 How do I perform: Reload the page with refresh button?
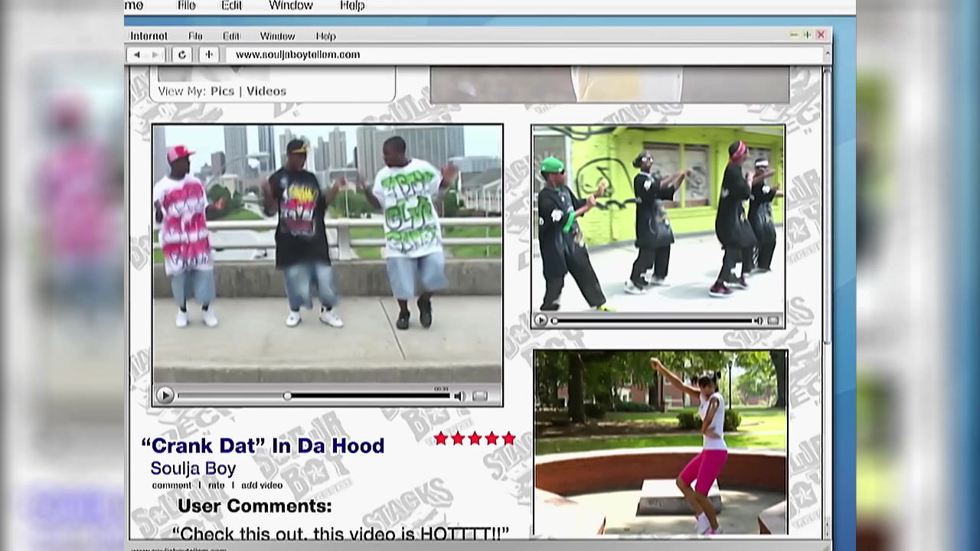coord(181,54)
